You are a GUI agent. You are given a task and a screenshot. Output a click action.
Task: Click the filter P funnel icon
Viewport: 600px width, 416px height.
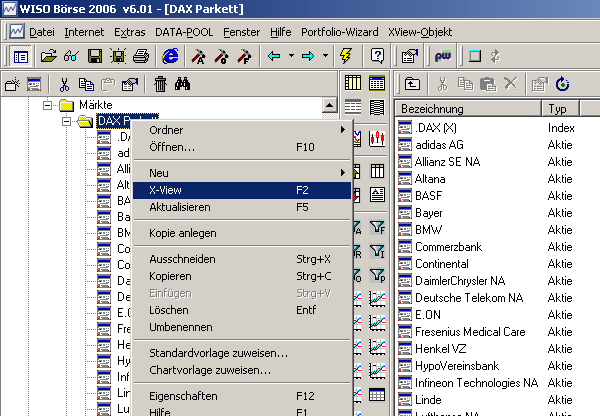click(377, 275)
